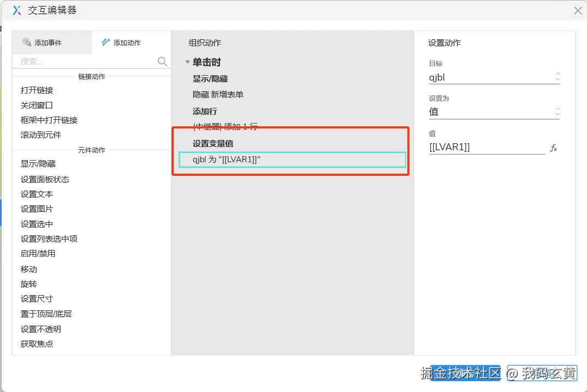Choose the 启用/禁用 action
This screenshot has width=587, height=392.
[38, 254]
